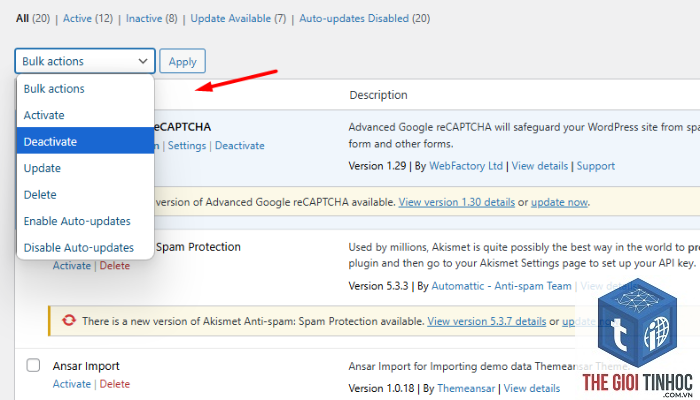This screenshot has height=400, width=700.
Task: Open the Bulk actions dropdown
Action: click(85, 61)
